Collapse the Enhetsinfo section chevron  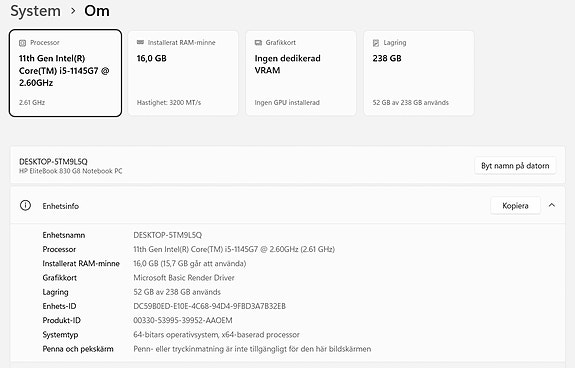(552, 205)
